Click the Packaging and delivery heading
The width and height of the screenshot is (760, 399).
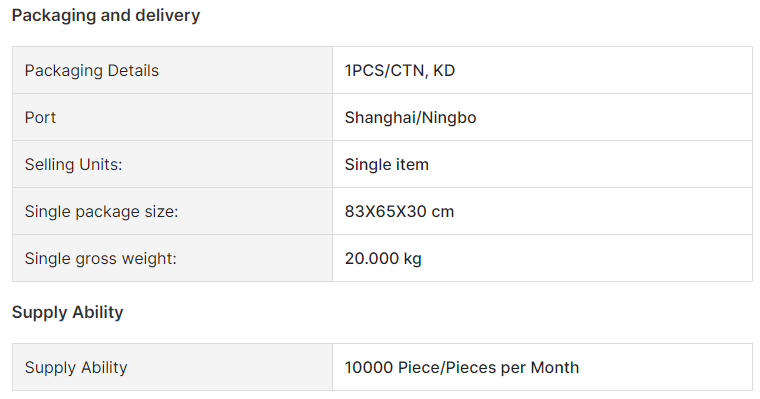(106, 16)
